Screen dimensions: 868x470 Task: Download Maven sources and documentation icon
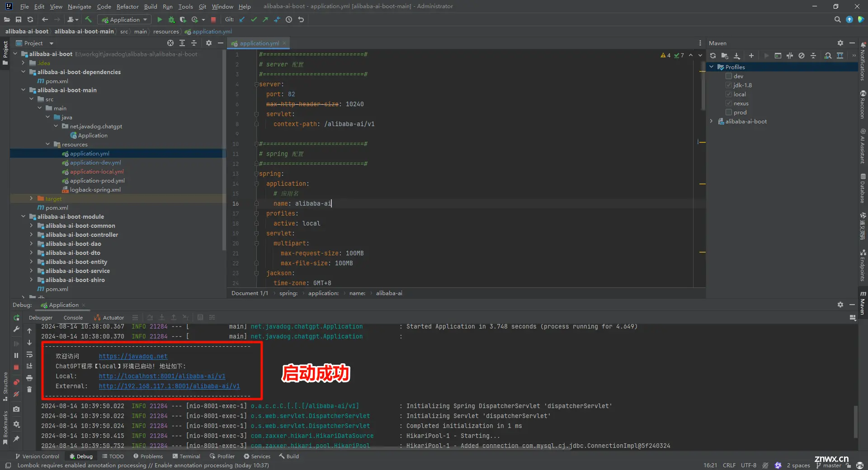tap(737, 56)
